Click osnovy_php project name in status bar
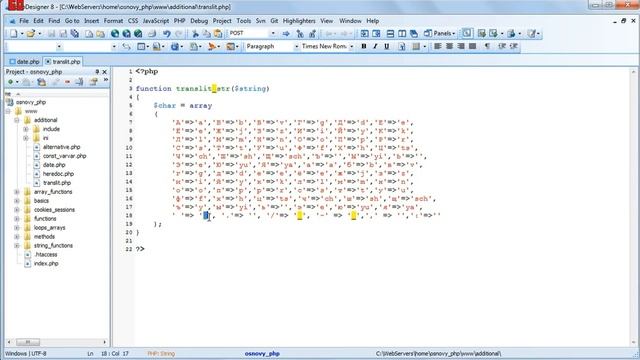The width and height of the screenshot is (640, 360). 262,354
